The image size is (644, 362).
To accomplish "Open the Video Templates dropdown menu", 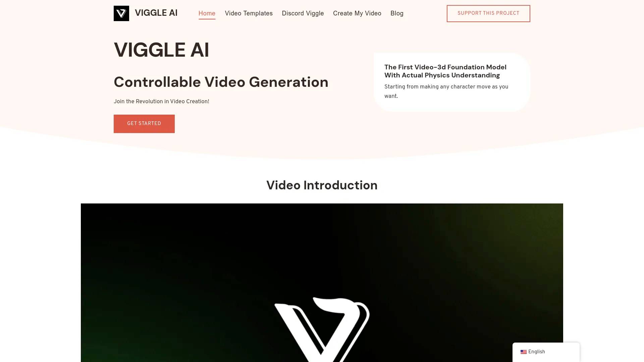I will [x=249, y=13].
